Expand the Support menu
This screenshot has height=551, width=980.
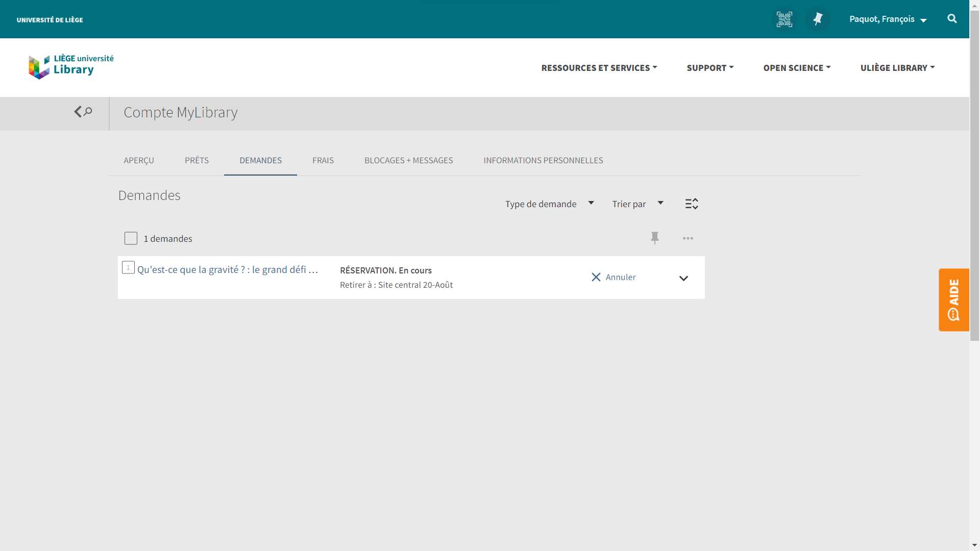tap(710, 68)
